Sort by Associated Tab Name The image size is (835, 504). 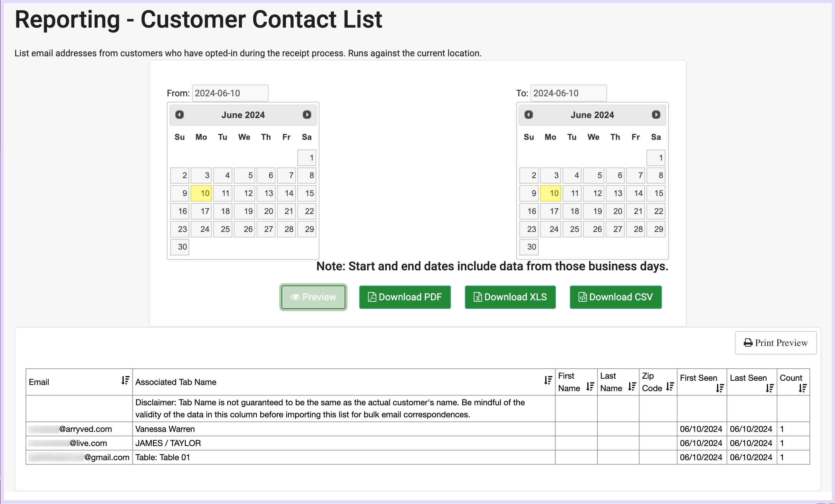point(548,380)
